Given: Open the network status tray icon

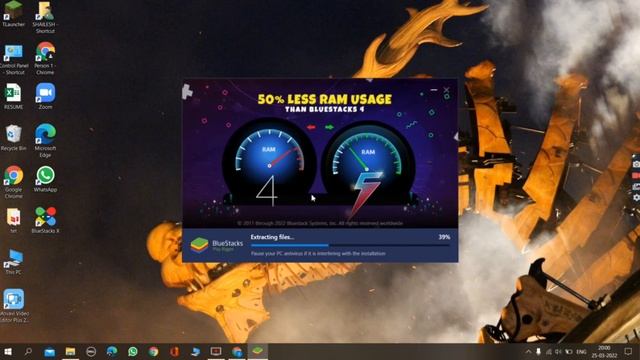Looking at the screenshot, I should 549,351.
